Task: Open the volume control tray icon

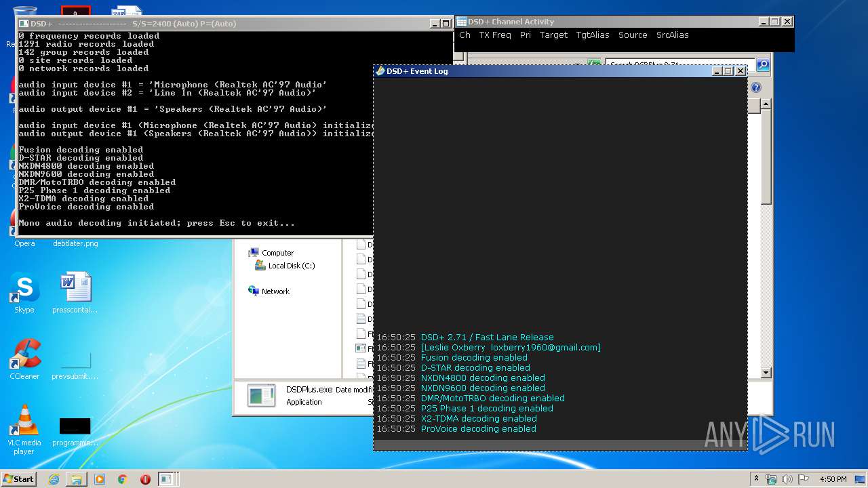Action: coord(787,479)
